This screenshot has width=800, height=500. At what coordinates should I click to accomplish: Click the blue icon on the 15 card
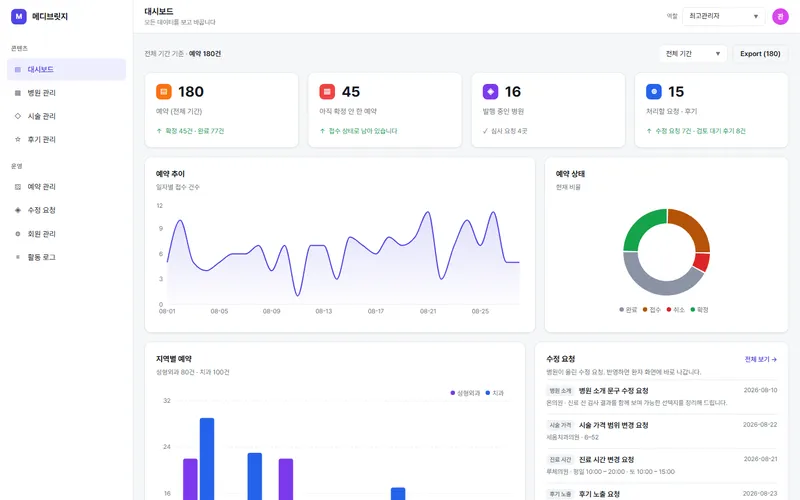654,92
